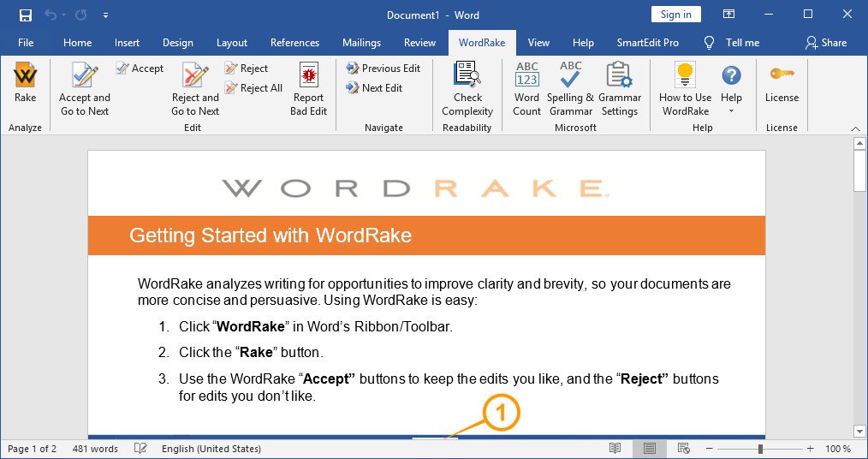Click Accept and Go to Next icon
The image size is (868, 459).
click(85, 75)
